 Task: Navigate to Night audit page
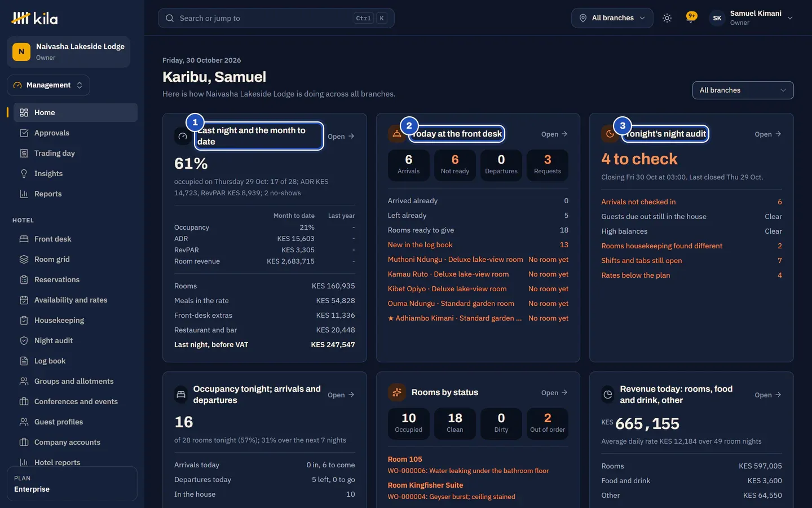pos(76,340)
